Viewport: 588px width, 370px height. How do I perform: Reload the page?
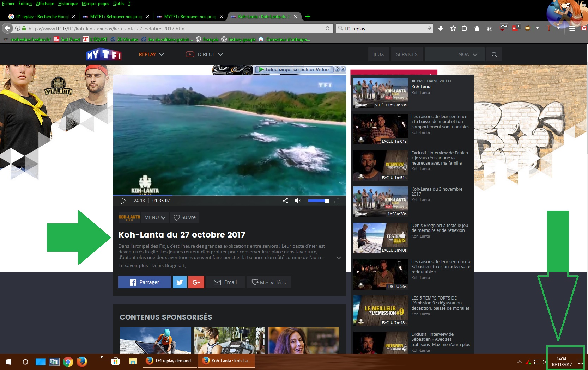327,29
